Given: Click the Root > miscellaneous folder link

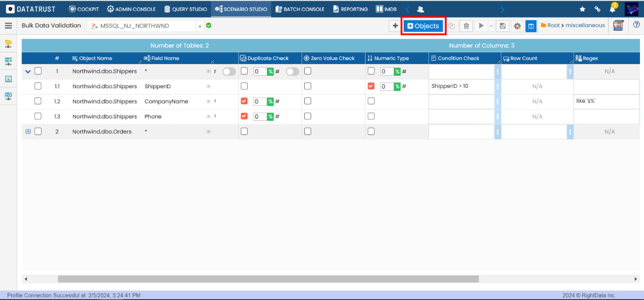Looking at the screenshot, I should pos(572,26).
